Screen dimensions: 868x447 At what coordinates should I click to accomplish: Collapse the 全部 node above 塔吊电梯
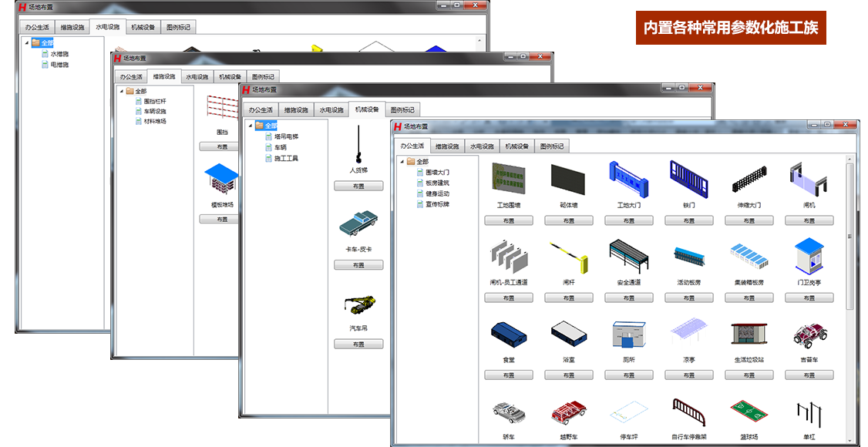coord(250,126)
